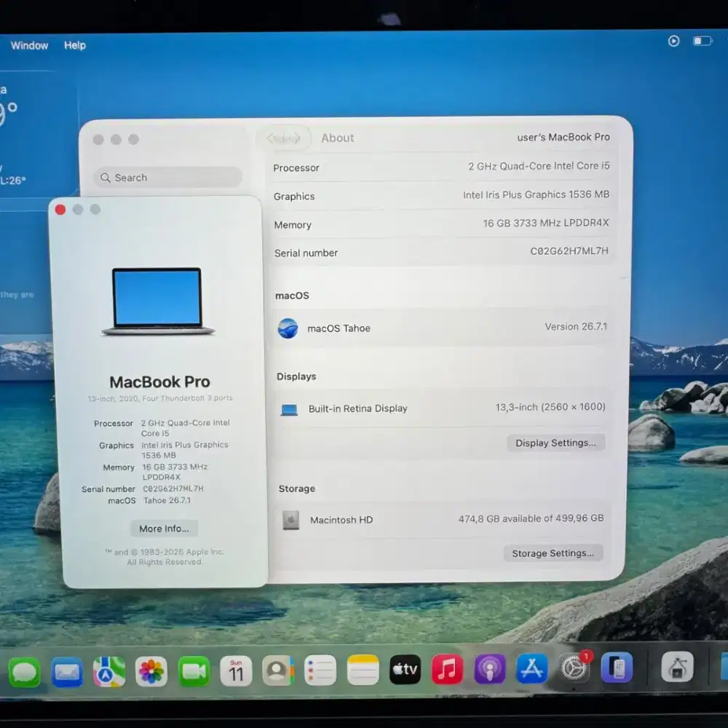Screen dimensions: 728x728
Task: Click Tahoe 26.7.1 in About This Mac
Action: point(167,500)
